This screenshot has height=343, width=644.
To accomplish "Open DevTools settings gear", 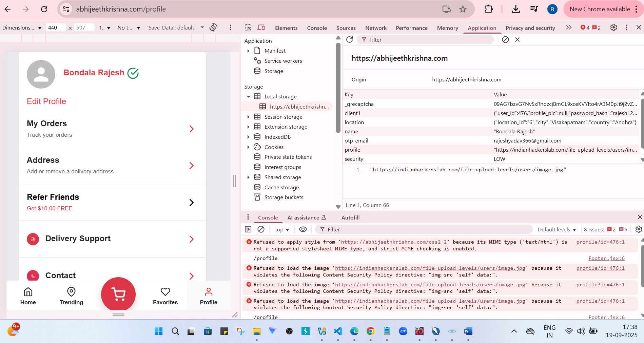I will coord(613,27).
